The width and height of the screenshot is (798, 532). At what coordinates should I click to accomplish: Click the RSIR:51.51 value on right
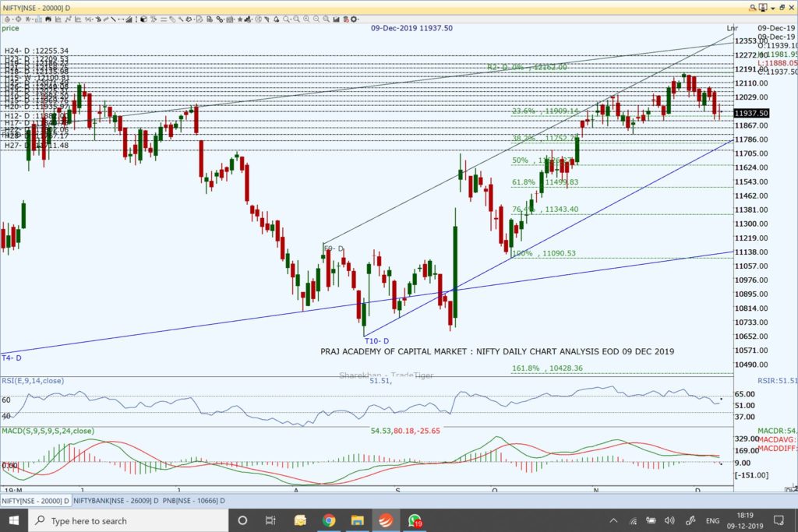(x=777, y=380)
